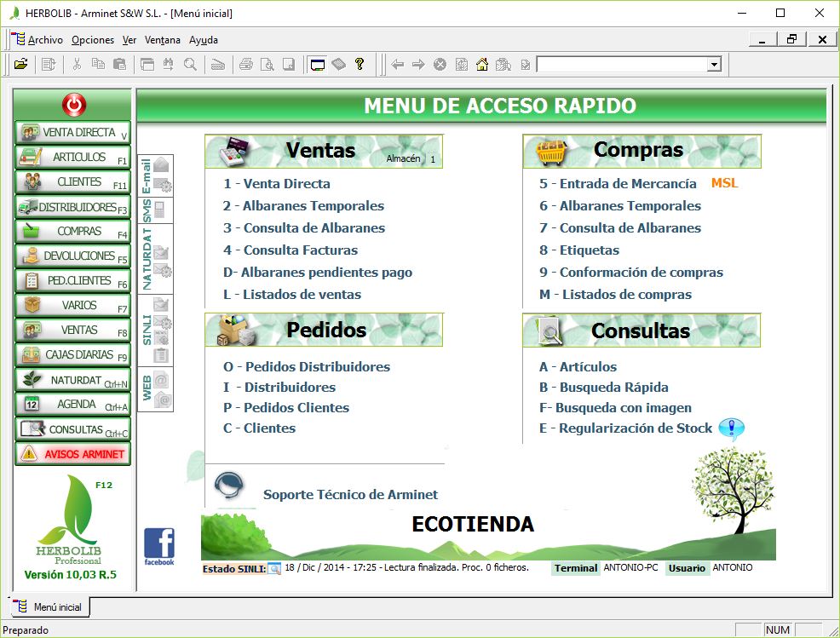The image size is (840, 638).
Task: Open ARTICULOS F1 sidebar button
Action: coord(73,157)
